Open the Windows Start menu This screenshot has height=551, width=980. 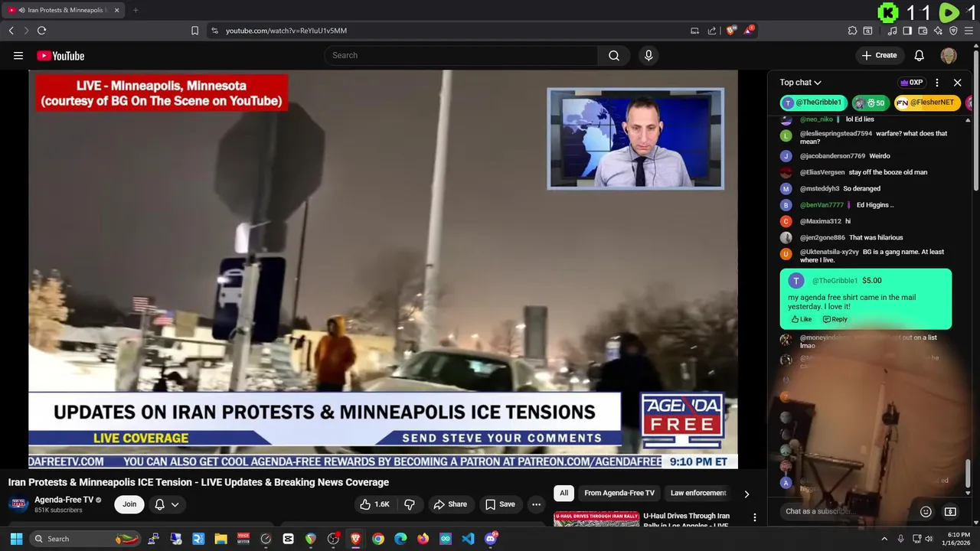[x=16, y=539]
